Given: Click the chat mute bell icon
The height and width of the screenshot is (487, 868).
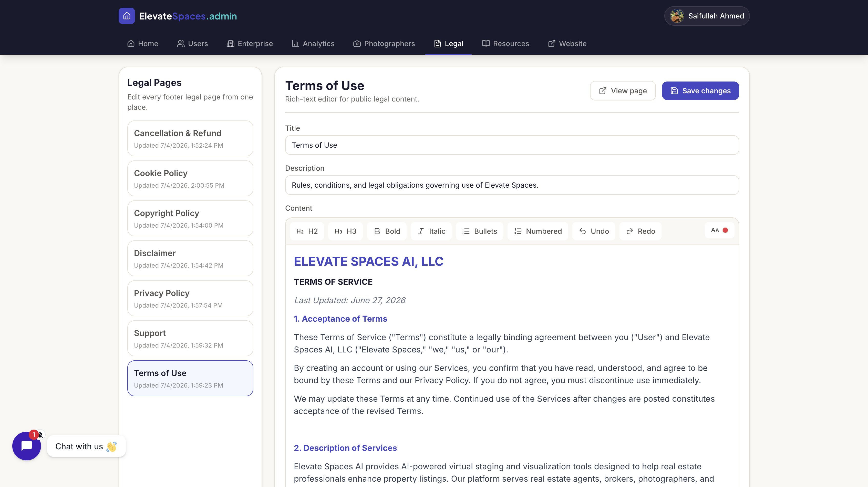Looking at the screenshot, I should [x=40, y=435].
